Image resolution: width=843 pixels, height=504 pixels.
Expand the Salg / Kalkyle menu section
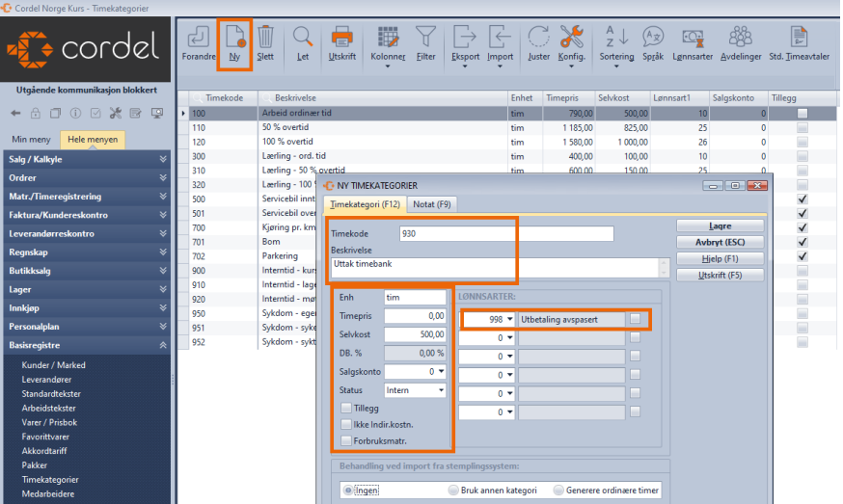point(87,159)
